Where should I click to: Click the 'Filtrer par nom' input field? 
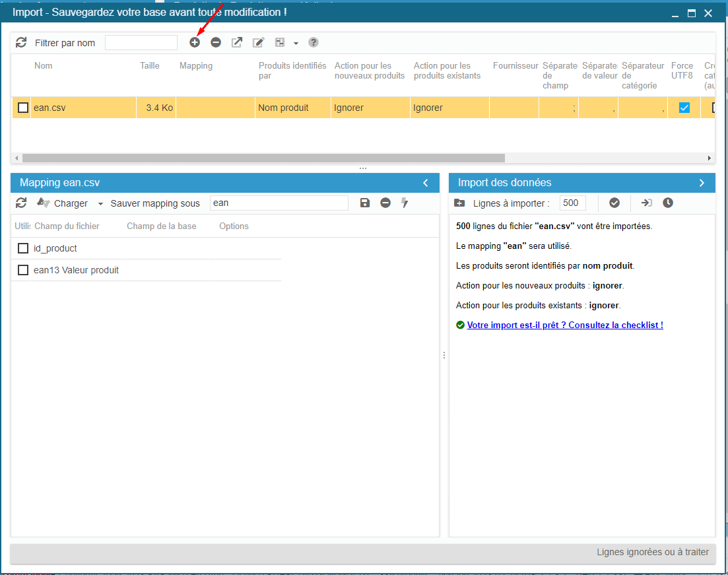(x=141, y=43)
